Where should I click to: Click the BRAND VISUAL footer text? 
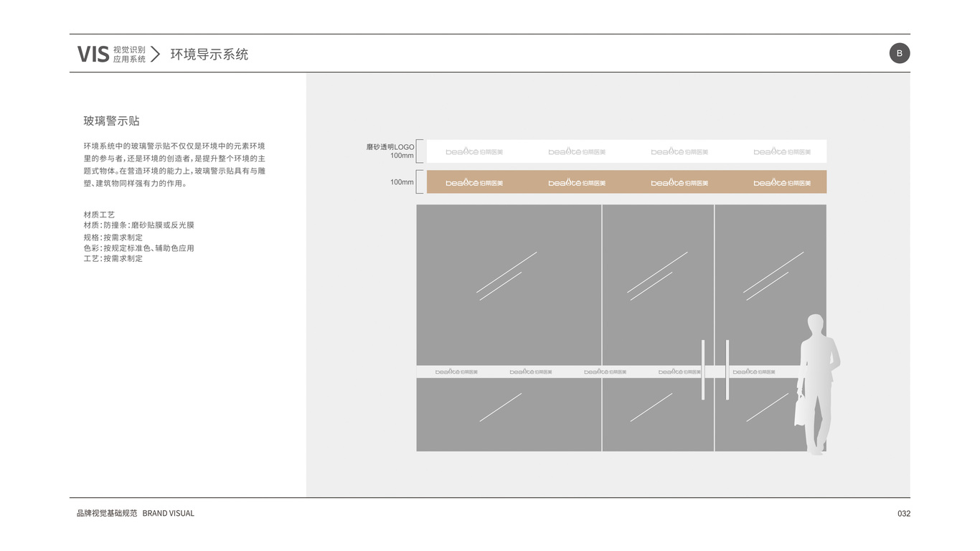tap(169, 513)
